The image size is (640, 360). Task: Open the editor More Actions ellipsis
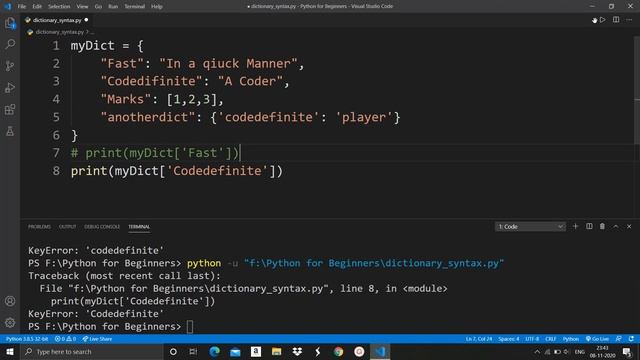629,20
